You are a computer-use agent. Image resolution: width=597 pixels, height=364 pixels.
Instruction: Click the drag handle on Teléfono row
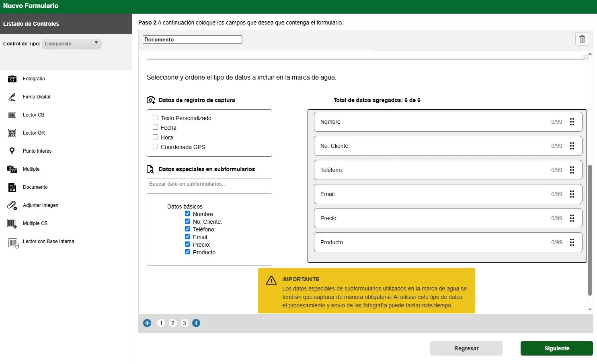(x=572, y=170)
